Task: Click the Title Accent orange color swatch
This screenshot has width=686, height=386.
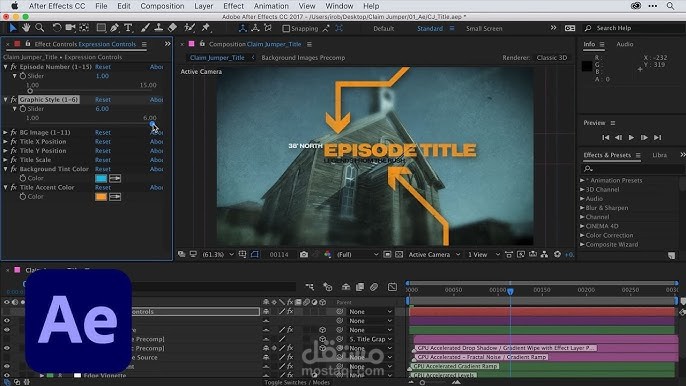Action: pyautogui.click(x=101, y=197)
